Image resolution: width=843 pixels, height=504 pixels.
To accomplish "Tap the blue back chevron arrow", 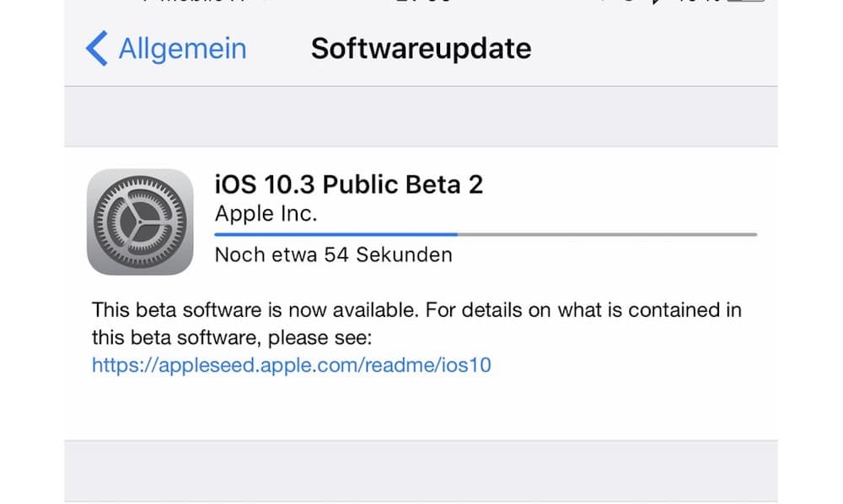I will tap(97, 48).
